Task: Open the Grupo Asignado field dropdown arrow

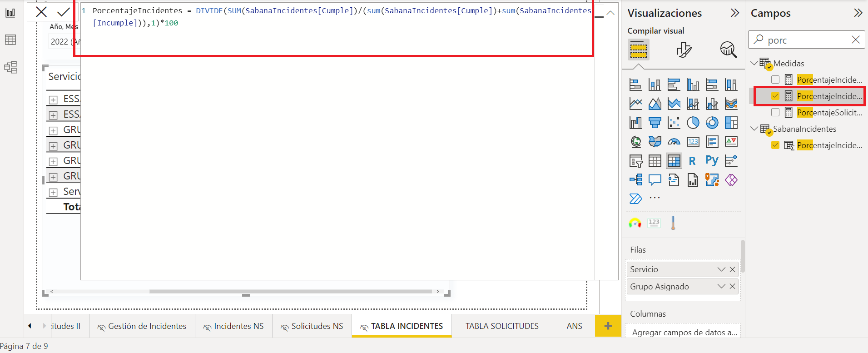Action: click(x=721, y=286)
